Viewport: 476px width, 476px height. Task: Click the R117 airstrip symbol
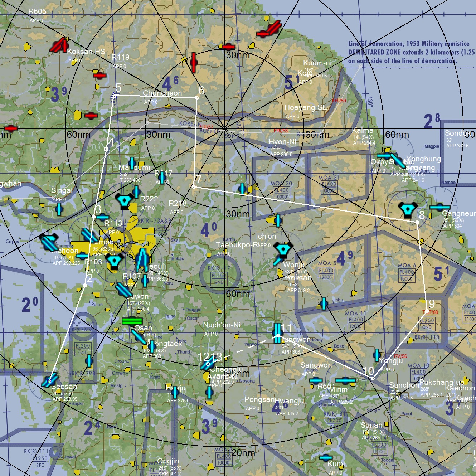coord(162,178)
